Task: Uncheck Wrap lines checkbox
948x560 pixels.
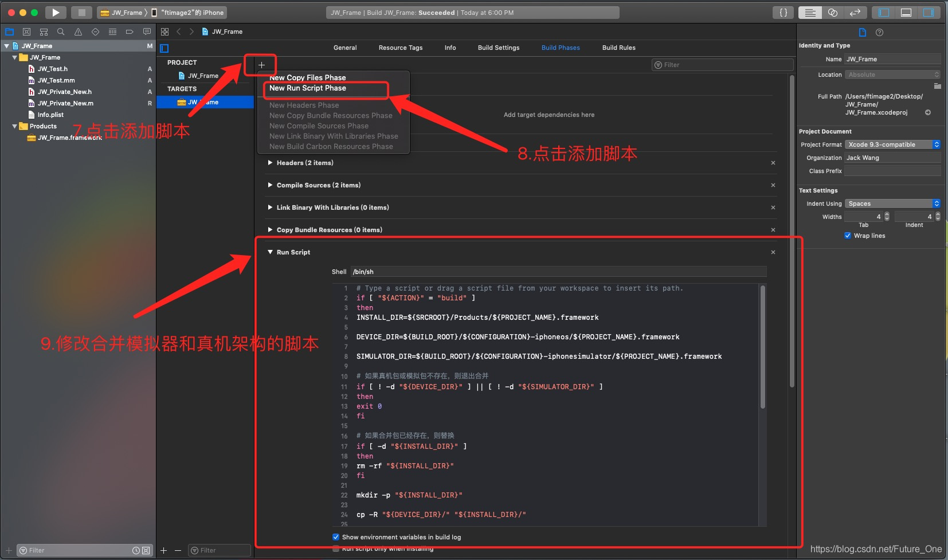Action: click(848, 236)
